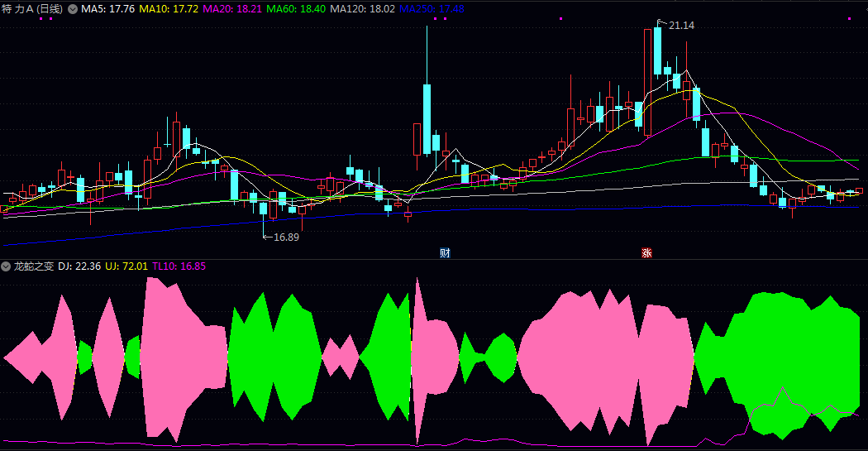Click the tall cyan candlestick at 21.14 peak
The height and width of the screenshot is (451, 868).
click(657, 50)
